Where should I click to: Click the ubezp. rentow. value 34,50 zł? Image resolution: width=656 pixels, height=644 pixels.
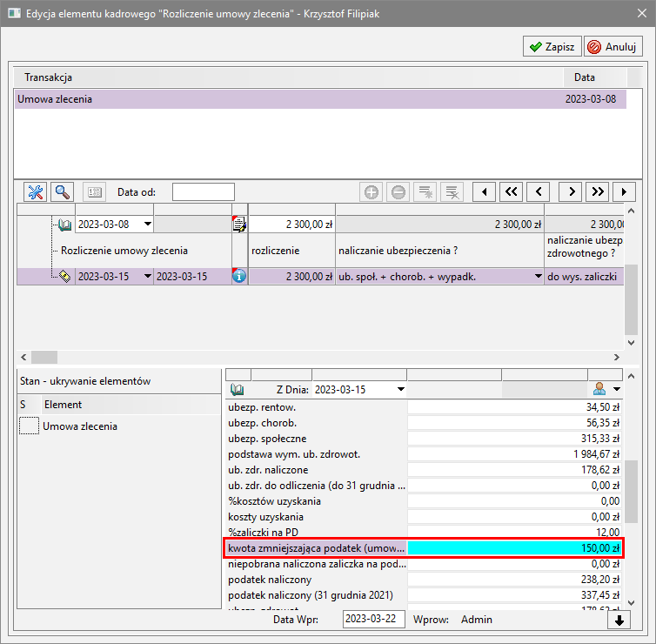click(x=514, y=407)
